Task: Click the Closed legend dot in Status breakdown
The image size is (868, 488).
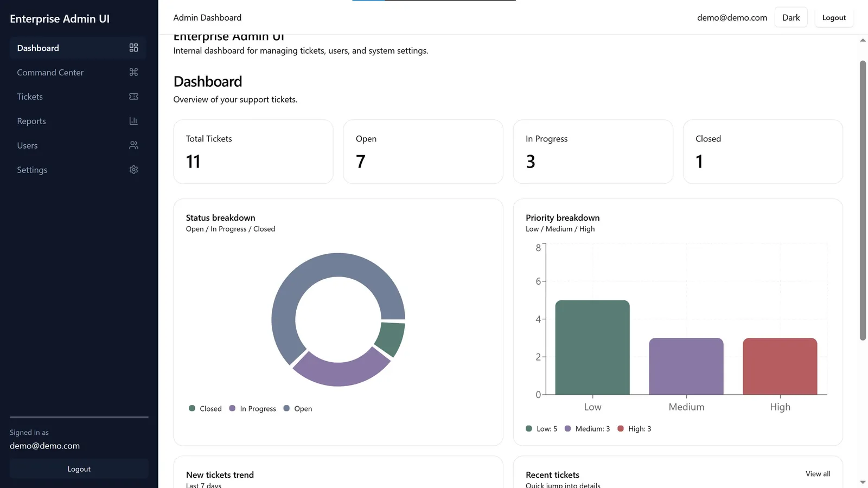Action: pyautogui.click(x=192, y=408)
